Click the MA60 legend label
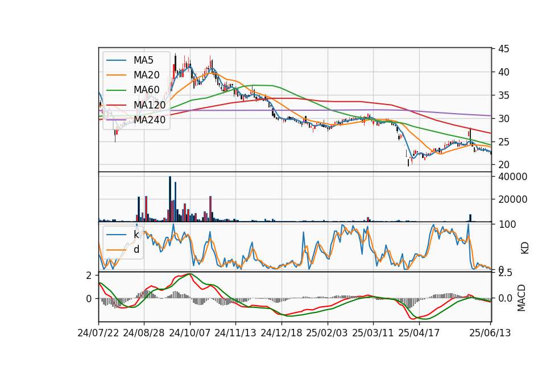The image size is (546, 392). (x=146, y=90)
